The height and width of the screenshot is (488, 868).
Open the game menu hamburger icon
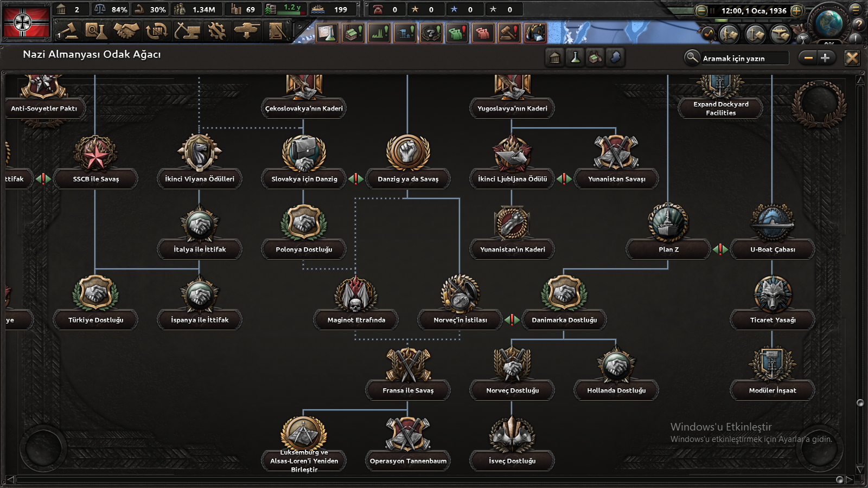pyautogui.click(x=856, y=9)
